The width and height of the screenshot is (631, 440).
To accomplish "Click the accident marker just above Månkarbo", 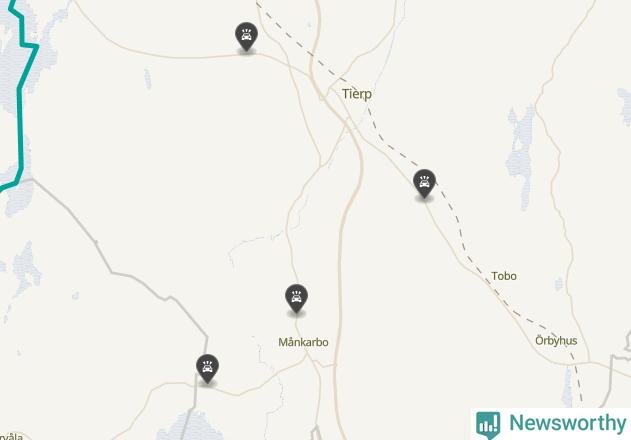I will (296, 298).
